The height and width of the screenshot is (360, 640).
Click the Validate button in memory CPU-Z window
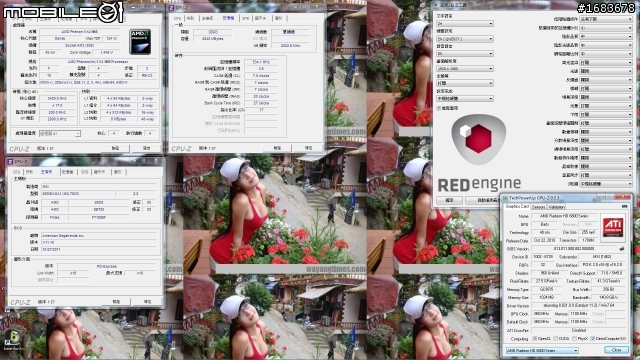(x=277, y=148)
